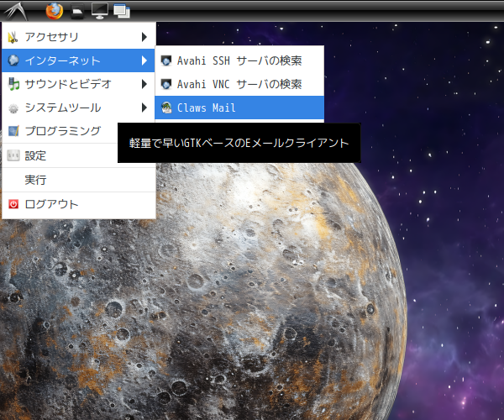Open the サウンドとビデオ menu category
The image size is (504, 420).
pyautogui.click(x=78, y=84)
